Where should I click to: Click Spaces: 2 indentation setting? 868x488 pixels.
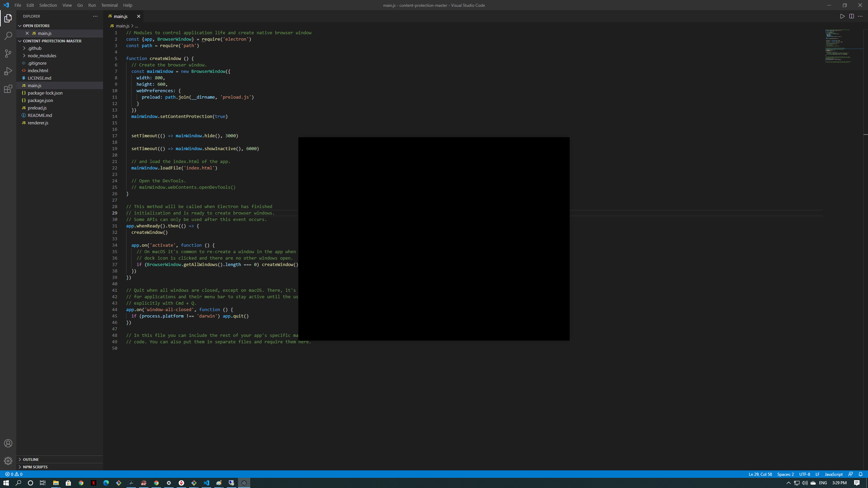tap(786, 474)
